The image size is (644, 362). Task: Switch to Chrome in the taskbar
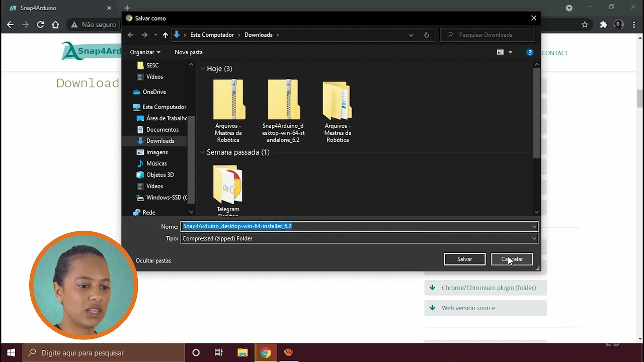(266, 352)
